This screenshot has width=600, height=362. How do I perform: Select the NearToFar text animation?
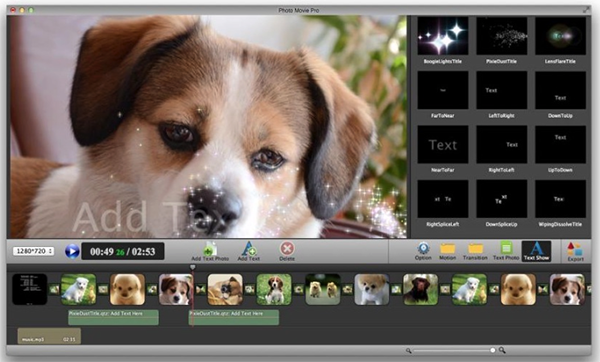pos(443,145)
